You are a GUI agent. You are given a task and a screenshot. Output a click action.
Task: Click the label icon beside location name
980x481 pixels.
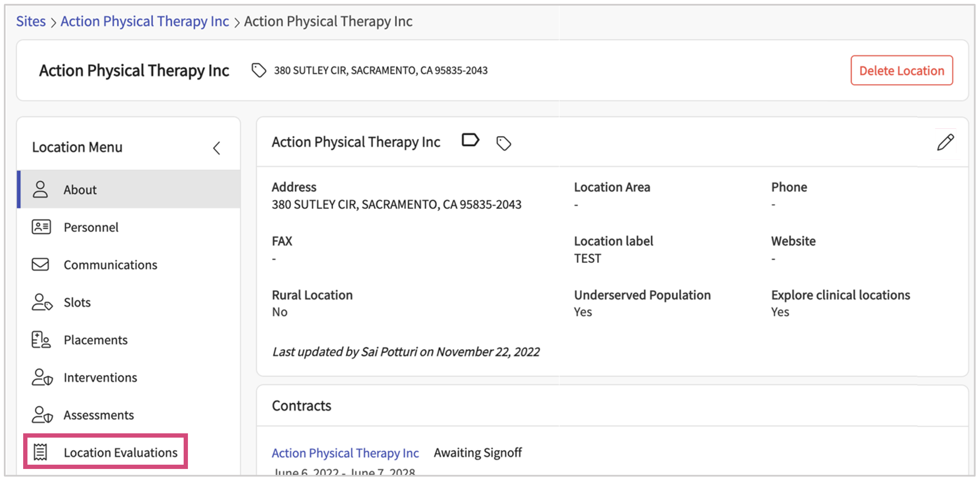(470, 140)
